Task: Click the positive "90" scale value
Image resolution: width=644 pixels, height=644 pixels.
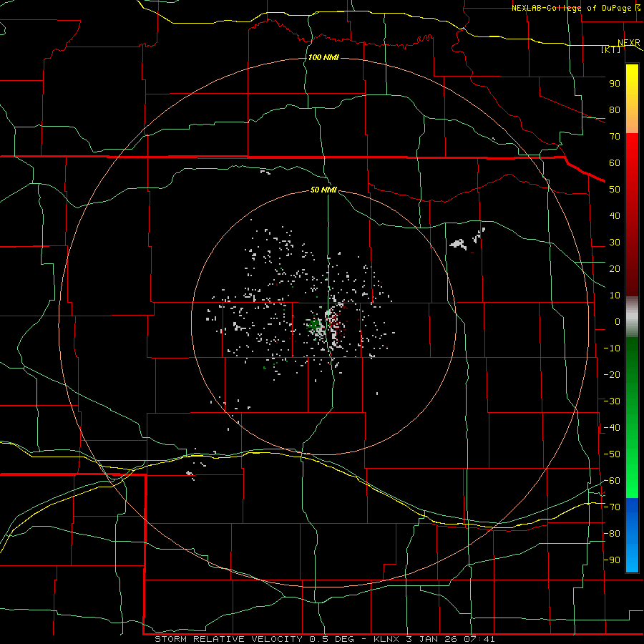Action: 615,84
